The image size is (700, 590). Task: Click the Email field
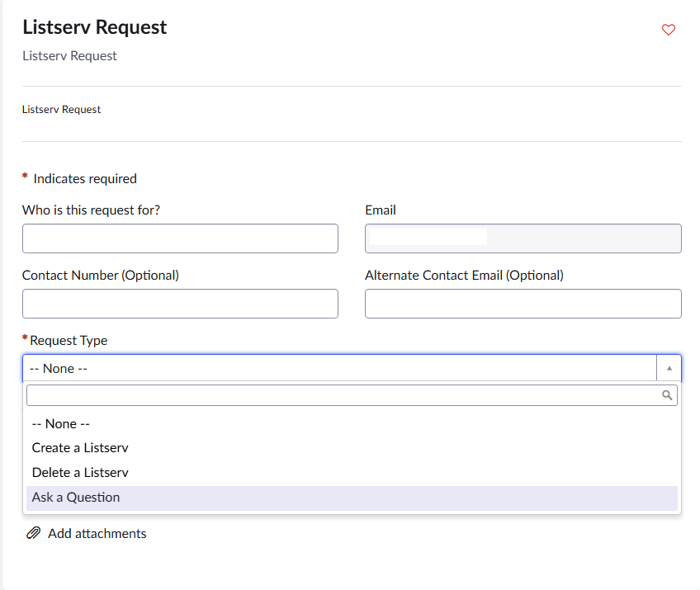click(523, 238)
